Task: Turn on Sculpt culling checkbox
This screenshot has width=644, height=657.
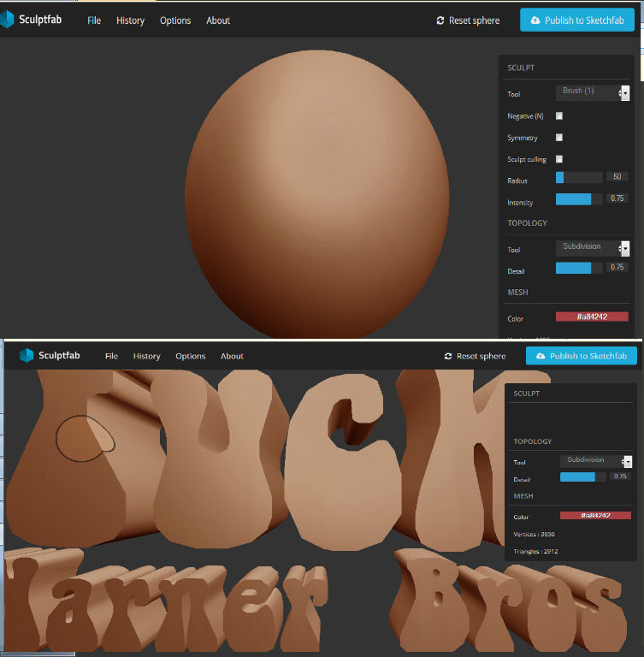Action: [559, 159]
